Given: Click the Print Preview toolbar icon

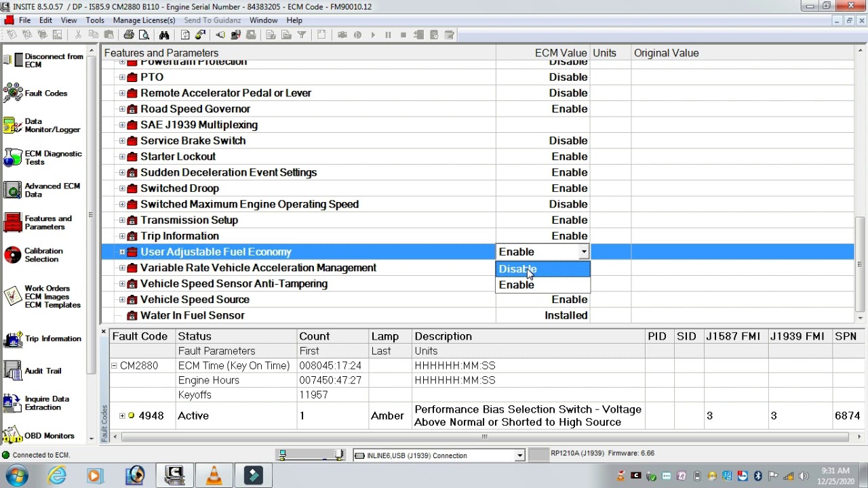Looking at the screenshot, I should point(144,35).
